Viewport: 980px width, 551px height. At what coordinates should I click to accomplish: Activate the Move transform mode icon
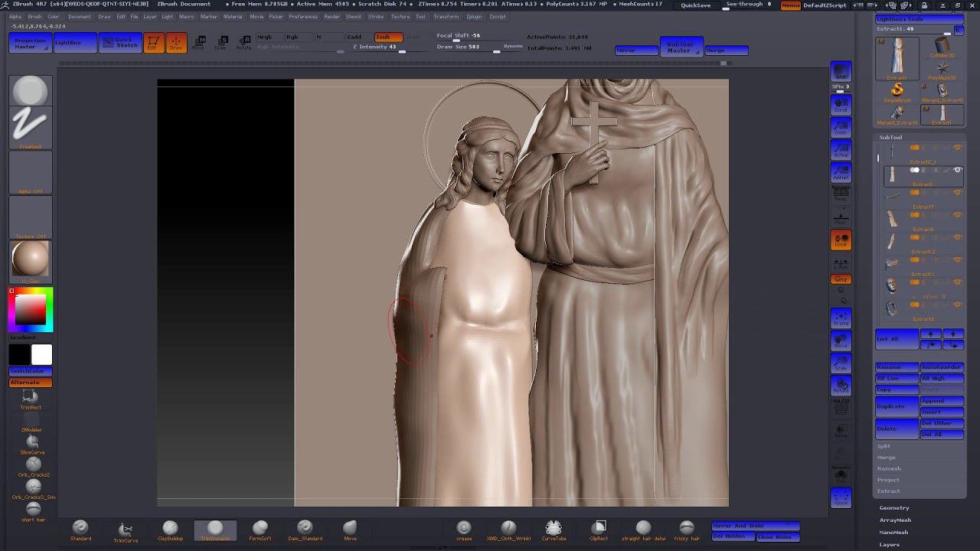click(x=198, y=42)
